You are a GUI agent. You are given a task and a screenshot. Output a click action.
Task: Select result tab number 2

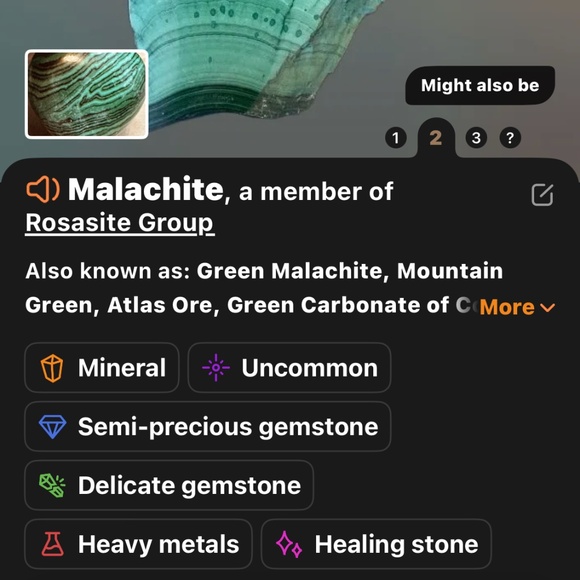(436, 138)
